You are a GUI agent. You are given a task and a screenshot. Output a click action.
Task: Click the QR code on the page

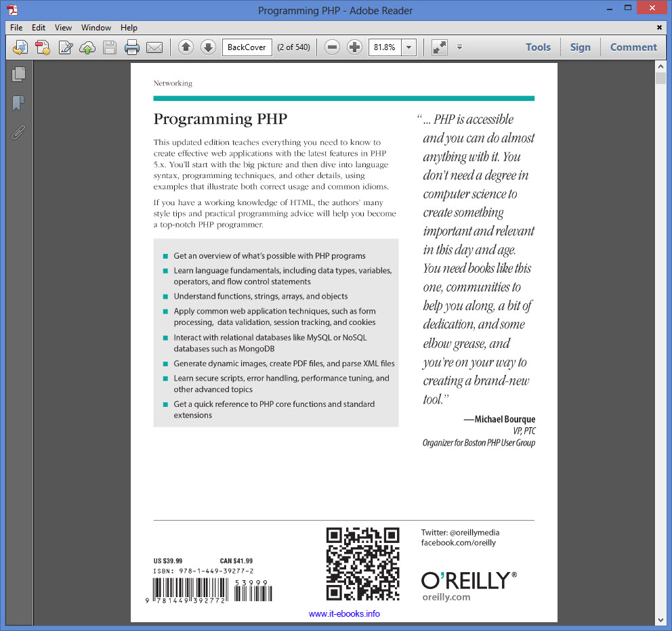pos(362,564)
